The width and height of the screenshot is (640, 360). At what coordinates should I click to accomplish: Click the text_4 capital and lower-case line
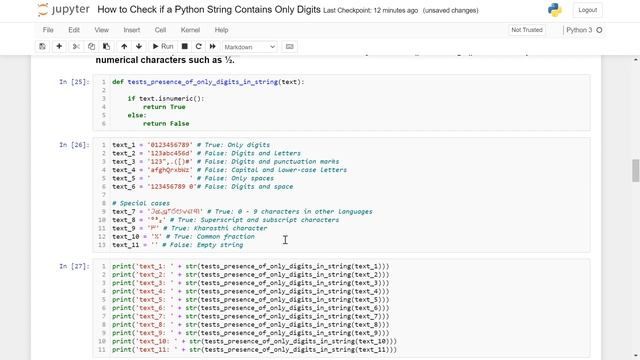tap(229, 170)
